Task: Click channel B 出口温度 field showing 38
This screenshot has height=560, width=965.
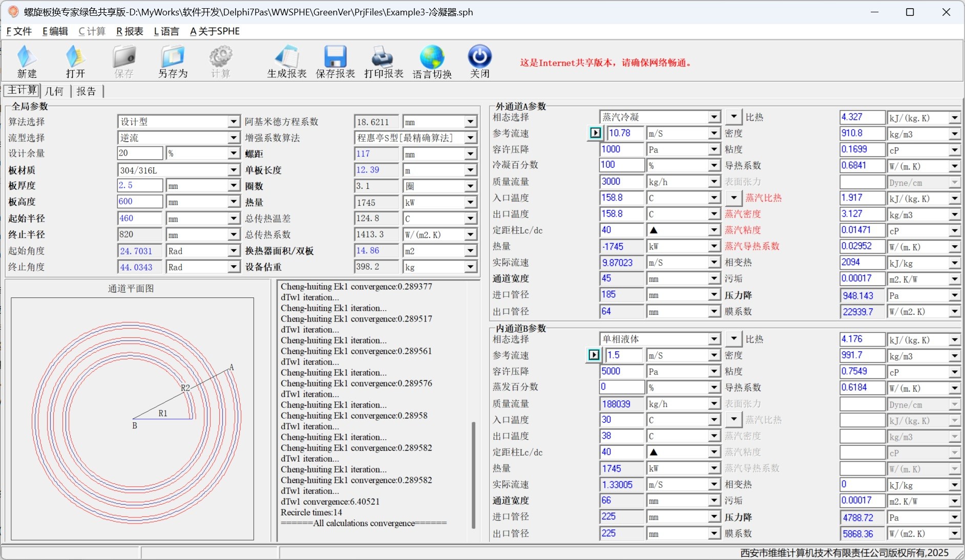Action: coord(622,436)
